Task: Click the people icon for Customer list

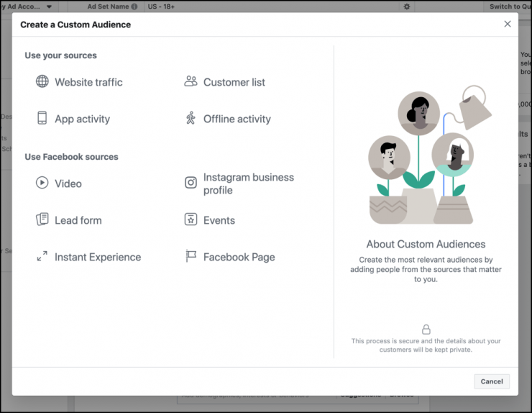Action: pos(191,81)
